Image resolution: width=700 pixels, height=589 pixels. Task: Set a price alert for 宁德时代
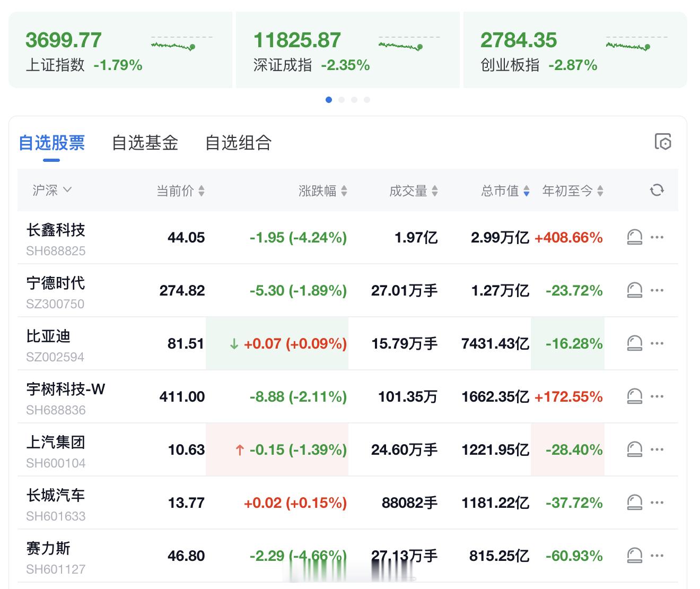(635, 290)
